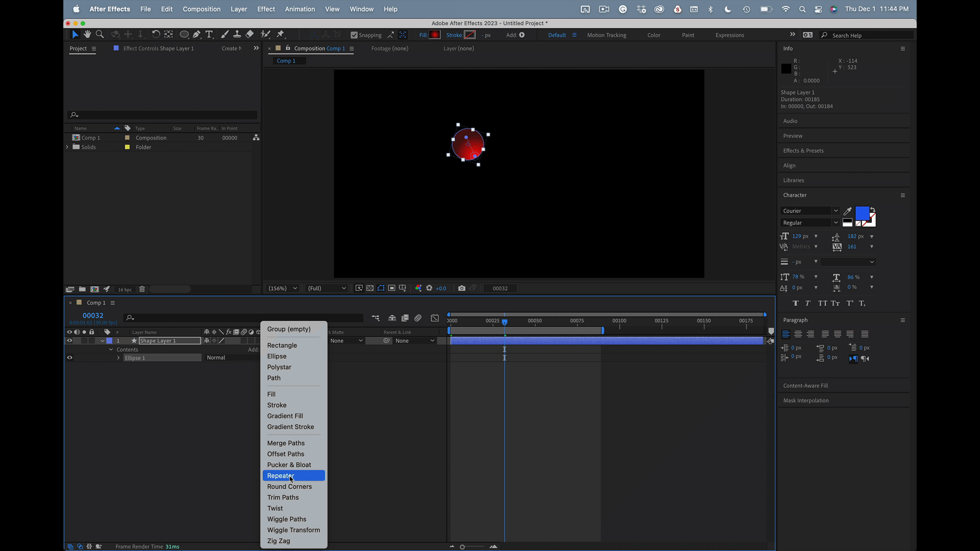The width and height of the screenshot is (980, 551).
Task: Select the Rotation tool
Action: 156,34
